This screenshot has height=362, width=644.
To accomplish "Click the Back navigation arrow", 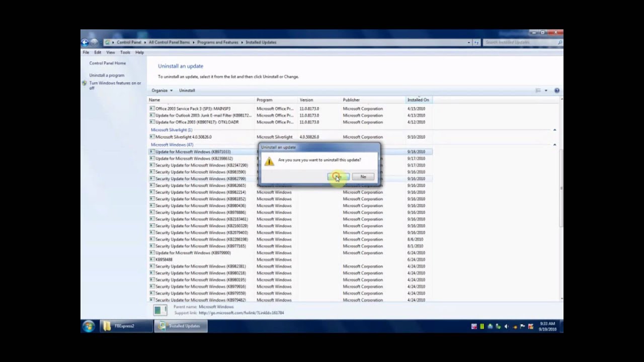I will click(85, 43).
